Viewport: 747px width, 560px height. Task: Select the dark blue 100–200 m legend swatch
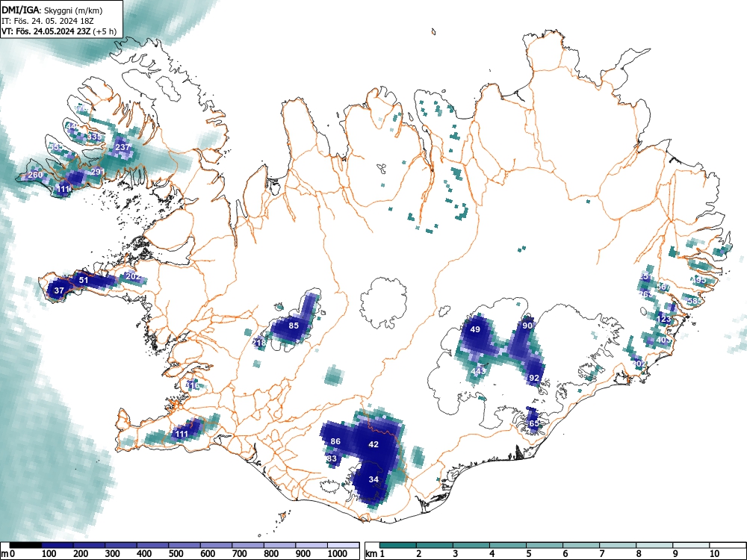click(58, 545)
